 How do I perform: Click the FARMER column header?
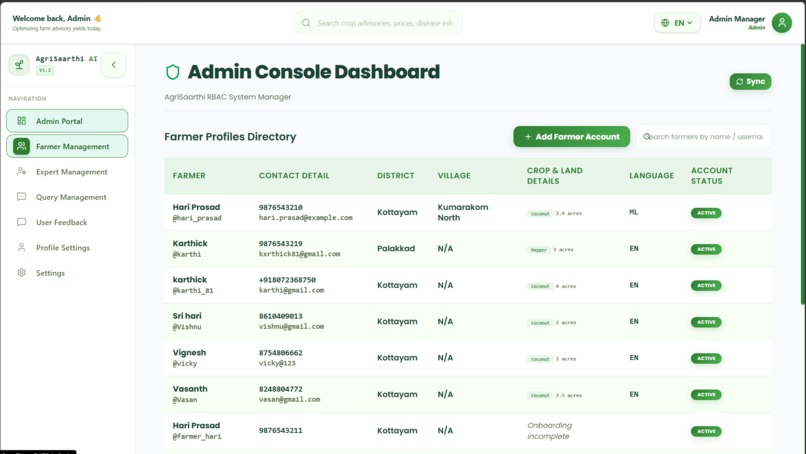point(189,175)
